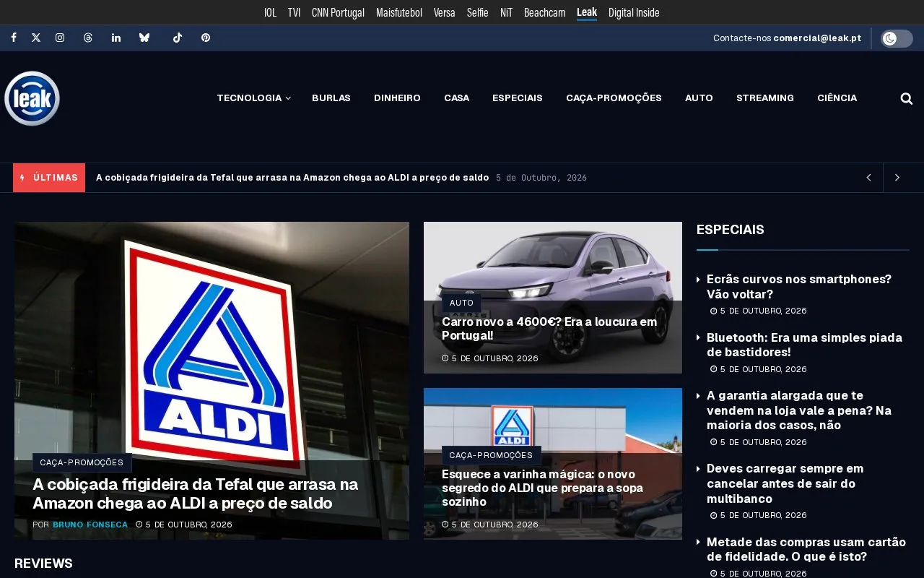Show previous headline in Últimas ticker

coord(869,178)
